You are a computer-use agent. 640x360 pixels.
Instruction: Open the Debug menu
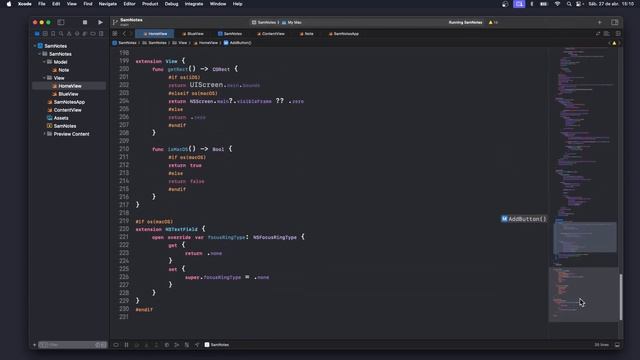click(171, 4)
